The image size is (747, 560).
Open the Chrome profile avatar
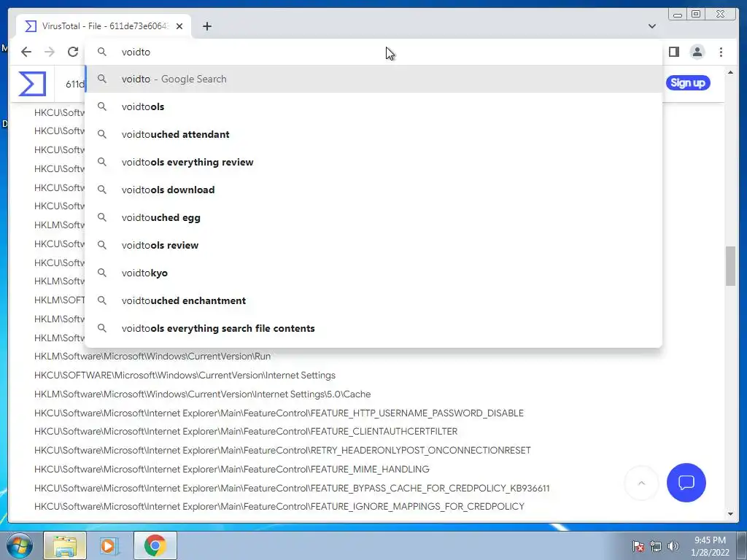(697, 52)
